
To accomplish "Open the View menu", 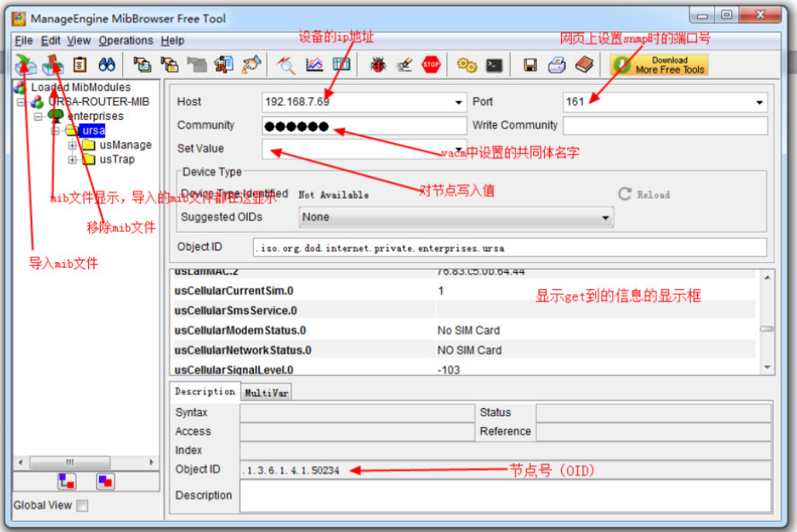I will click(79, 41).
